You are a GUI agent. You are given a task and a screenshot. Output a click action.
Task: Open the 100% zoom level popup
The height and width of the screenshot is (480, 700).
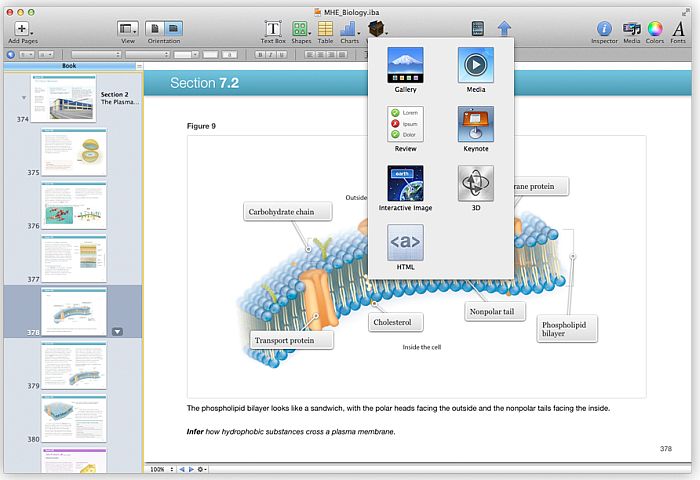158,469
